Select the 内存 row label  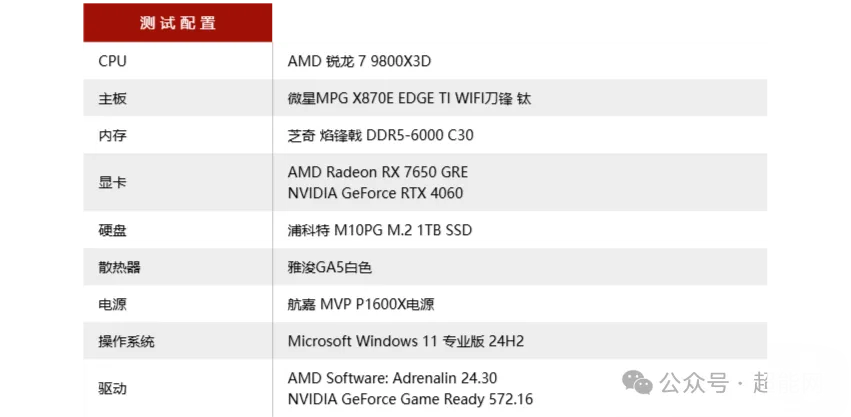click(x=112, y=135)
